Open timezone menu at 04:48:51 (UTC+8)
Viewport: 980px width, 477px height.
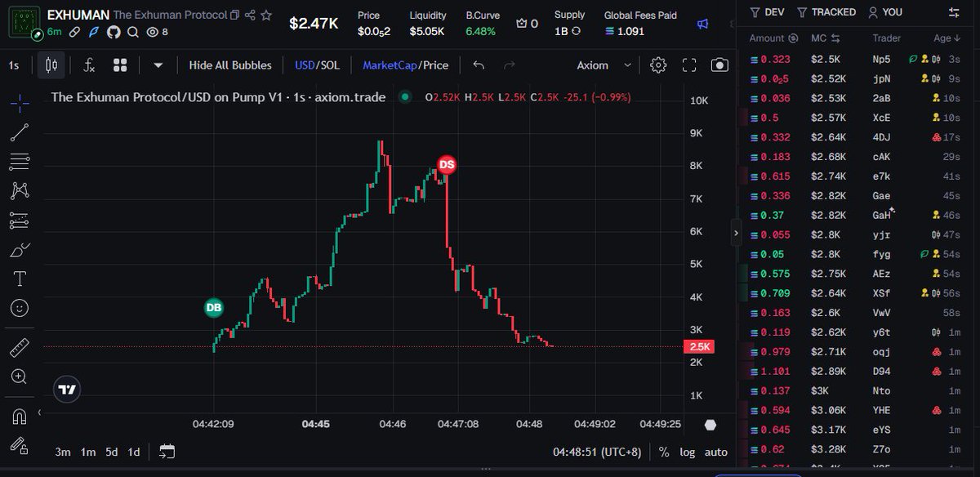click(x=597, y=452)
